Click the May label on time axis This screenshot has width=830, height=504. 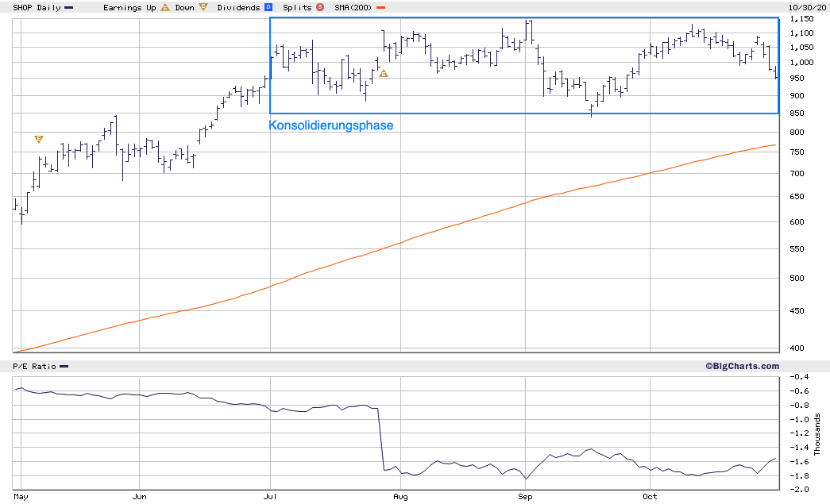tap(21, 497)
